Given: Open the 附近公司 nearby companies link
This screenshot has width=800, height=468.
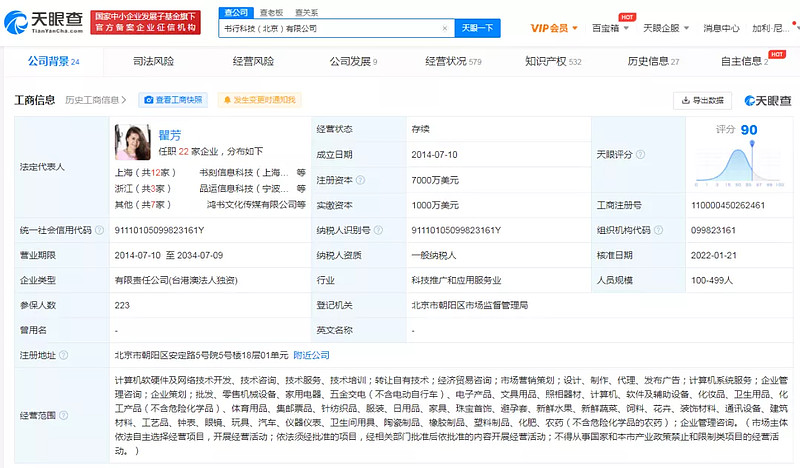Looking at the screenshot, I should point(311,355).
